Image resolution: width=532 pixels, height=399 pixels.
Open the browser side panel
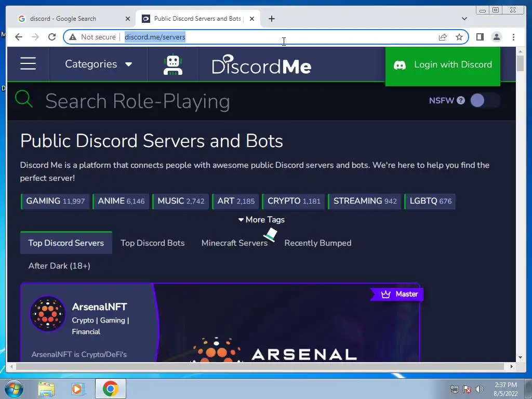pyautogui.click(x=480, y=37)
